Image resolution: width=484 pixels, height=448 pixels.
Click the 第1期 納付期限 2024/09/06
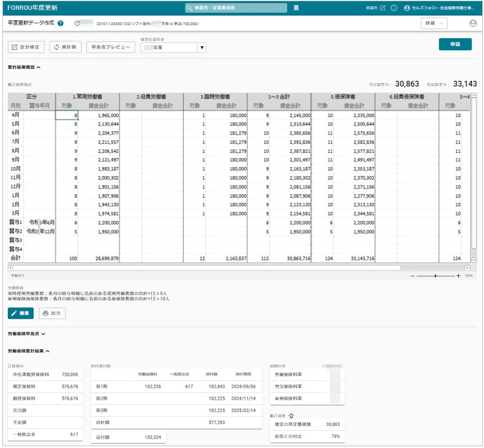coord(243,386)
